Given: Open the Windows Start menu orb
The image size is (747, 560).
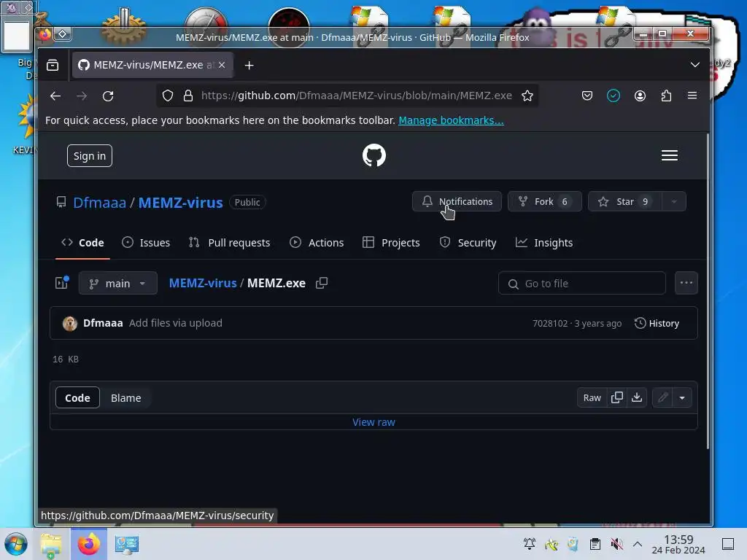Looking at the screenshot, I should (16, 544).
